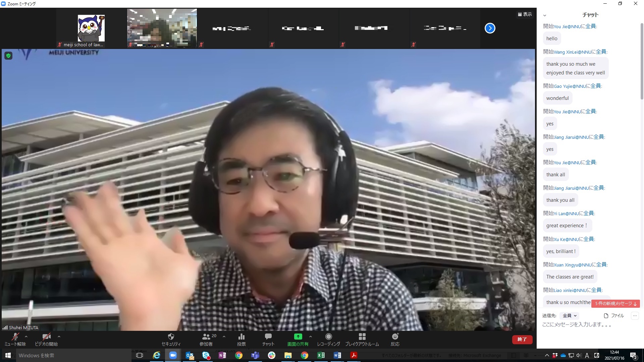Image resolution: width=644 pixels, height=362 pixels.
Task: Start video with ビデオの開始 button
Action: (x=46, y=339)
